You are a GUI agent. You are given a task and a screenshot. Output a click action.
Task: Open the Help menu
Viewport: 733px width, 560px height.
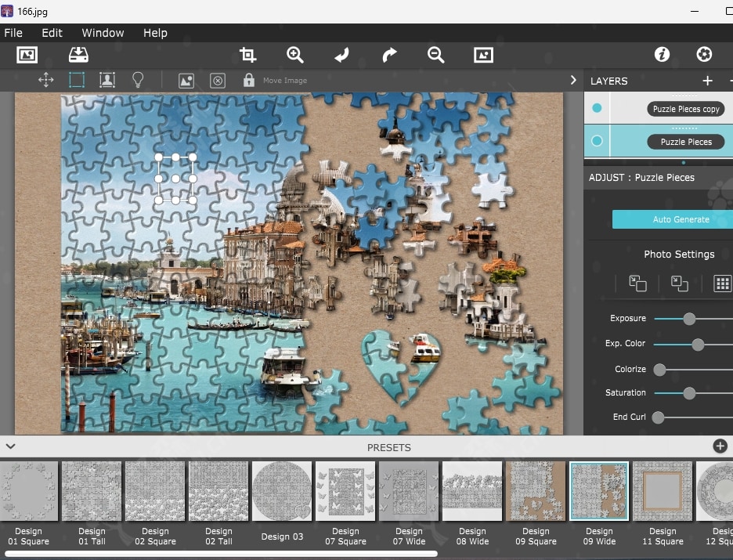pos(155,33)
